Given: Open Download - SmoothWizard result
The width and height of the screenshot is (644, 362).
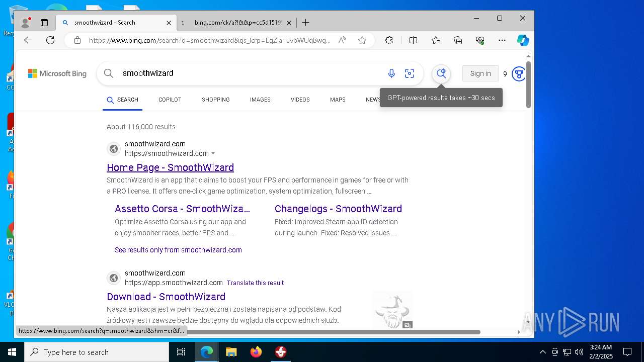Looking at the screenshot, I should point(166,297).
